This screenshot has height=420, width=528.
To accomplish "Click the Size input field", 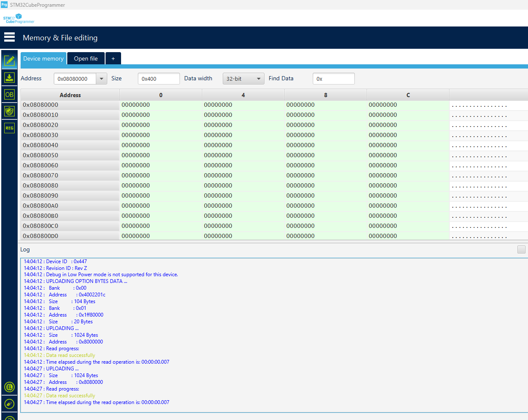I will pyautogui.click(x=158, y=79).
